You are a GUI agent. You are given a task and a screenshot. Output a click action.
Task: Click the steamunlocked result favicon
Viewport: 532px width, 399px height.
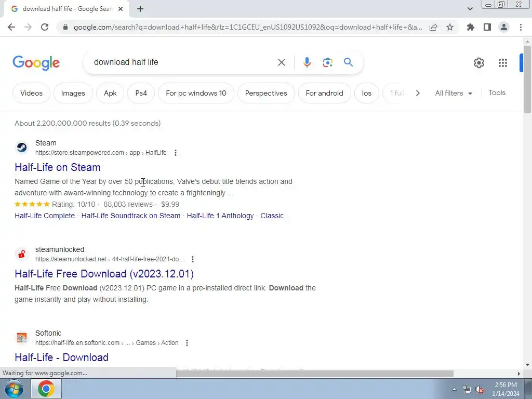[x=22, y=254]
